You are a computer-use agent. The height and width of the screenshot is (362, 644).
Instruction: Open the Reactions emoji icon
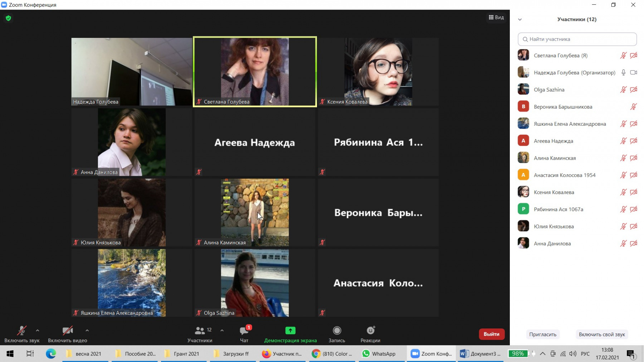click(370, 331)
